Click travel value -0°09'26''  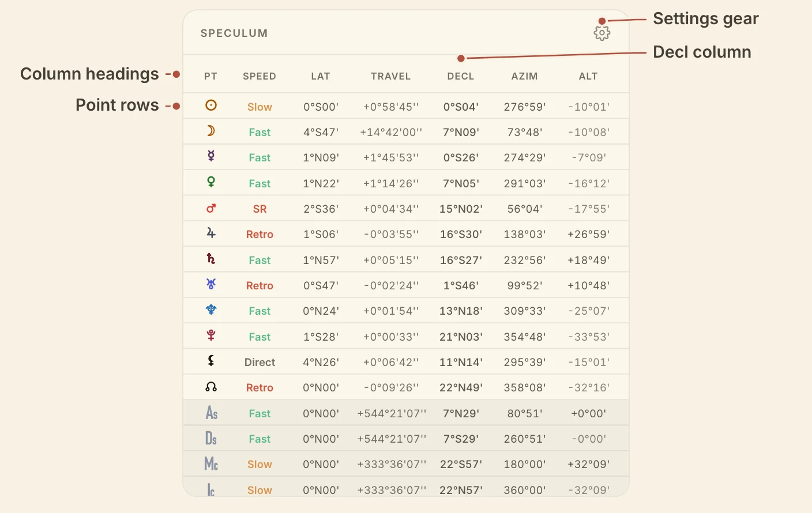click(x=391, y=388)
